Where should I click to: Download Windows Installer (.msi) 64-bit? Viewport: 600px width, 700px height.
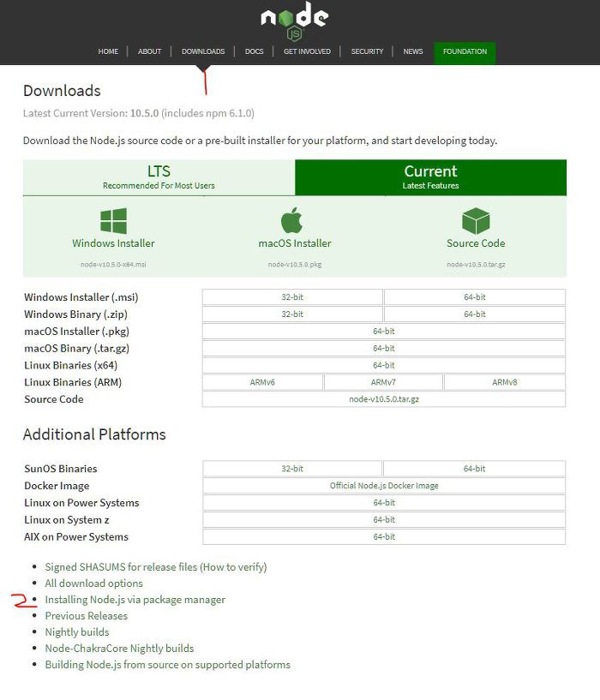click(x=475, y=296)
